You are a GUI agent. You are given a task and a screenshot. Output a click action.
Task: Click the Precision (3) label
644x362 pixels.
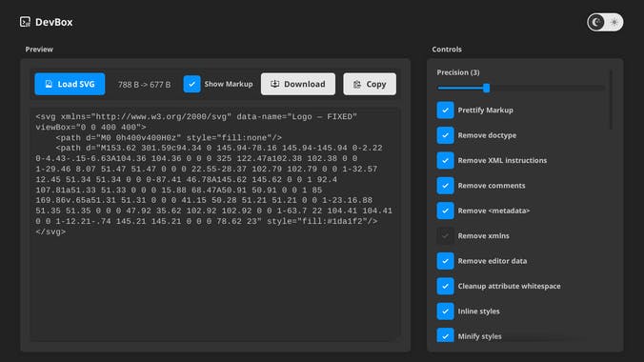tap(458, 72)
